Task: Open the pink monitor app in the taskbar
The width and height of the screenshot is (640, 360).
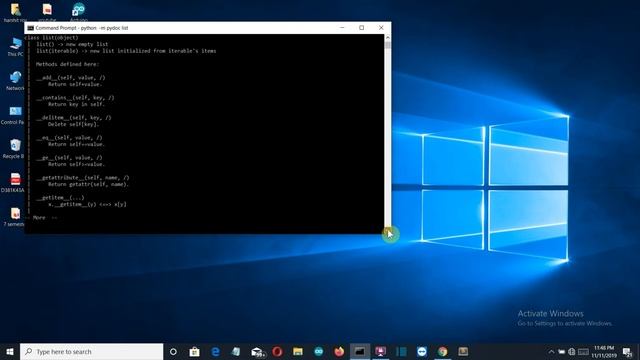Action: click(x=380, y=351)
